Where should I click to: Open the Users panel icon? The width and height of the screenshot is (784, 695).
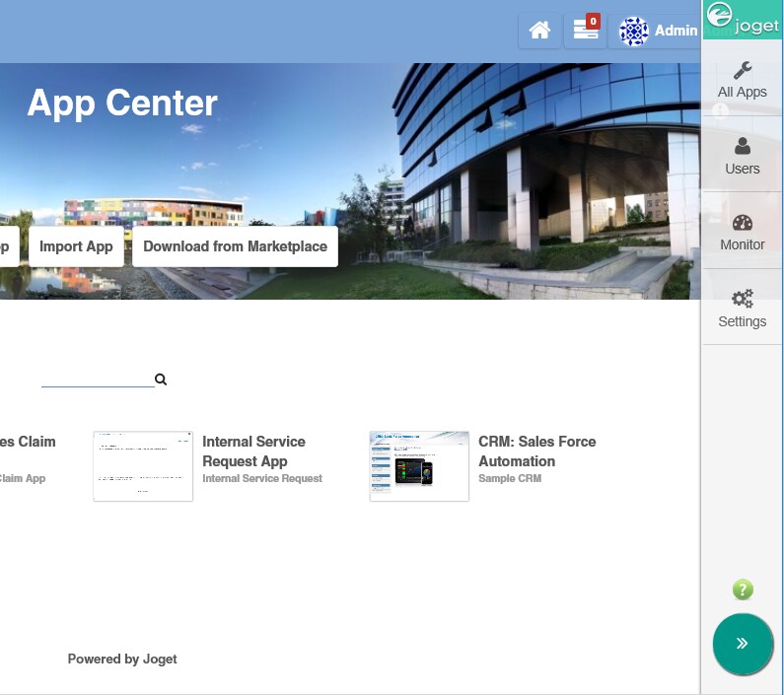(743, 146)
